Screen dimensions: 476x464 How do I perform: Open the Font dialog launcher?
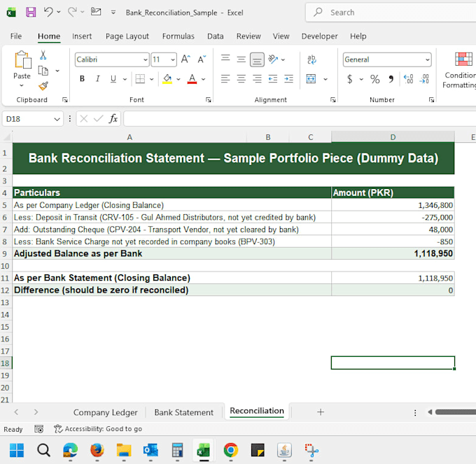click(x=209, y=99)
